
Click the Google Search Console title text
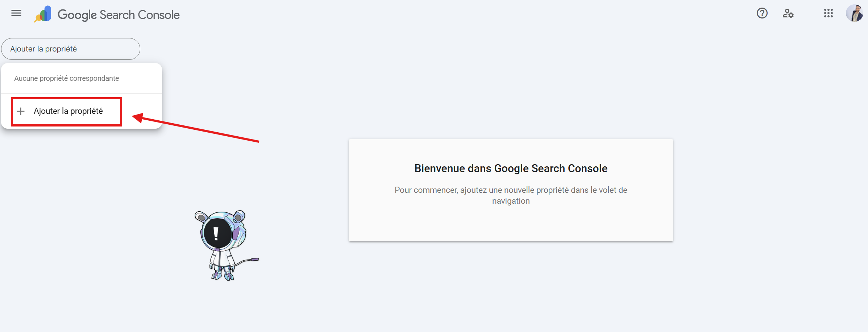[119, 15]
